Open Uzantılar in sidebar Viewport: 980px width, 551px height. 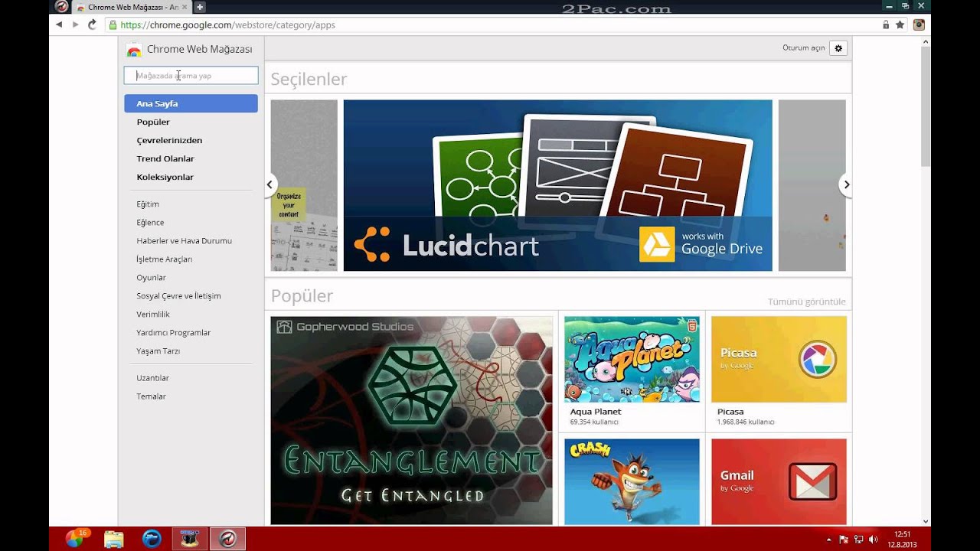(x=152, y=378)
